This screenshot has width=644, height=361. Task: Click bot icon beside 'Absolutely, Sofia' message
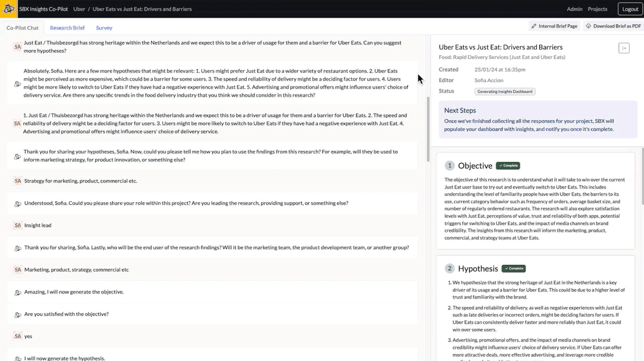click(17, 84)
